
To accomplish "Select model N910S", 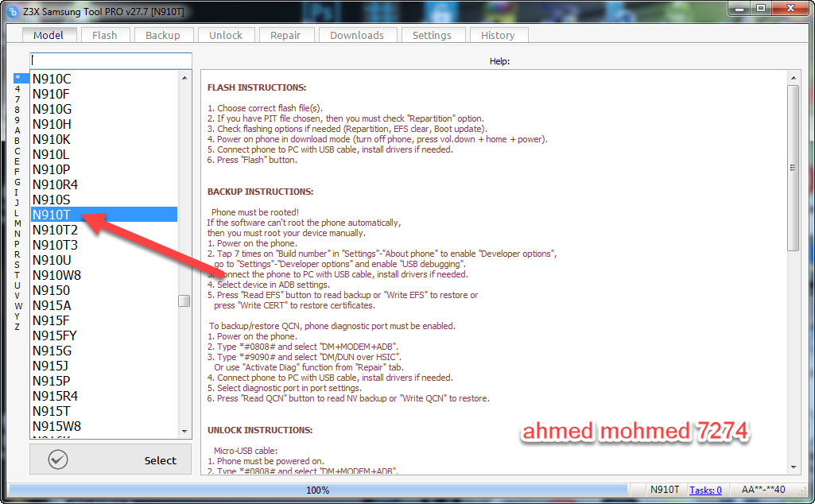I will (104, 200).
